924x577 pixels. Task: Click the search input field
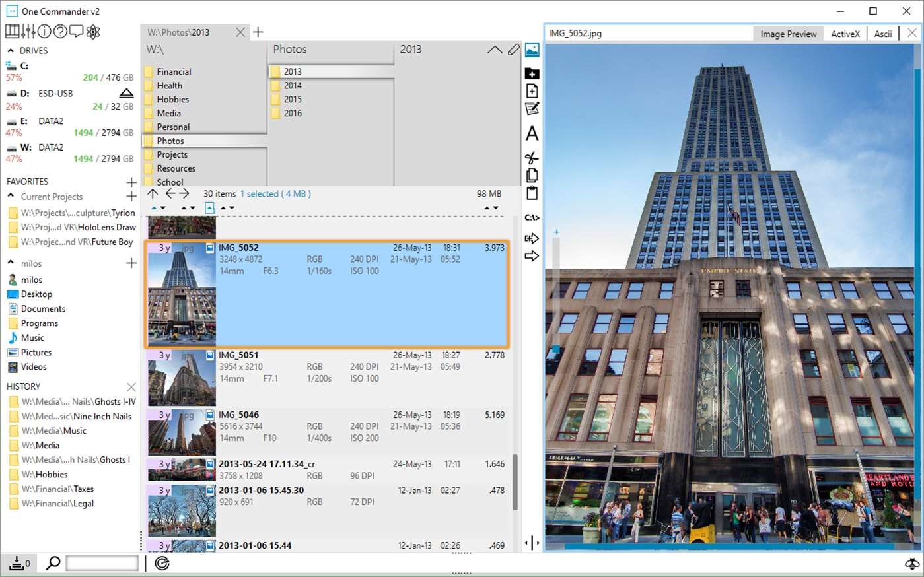102,563
